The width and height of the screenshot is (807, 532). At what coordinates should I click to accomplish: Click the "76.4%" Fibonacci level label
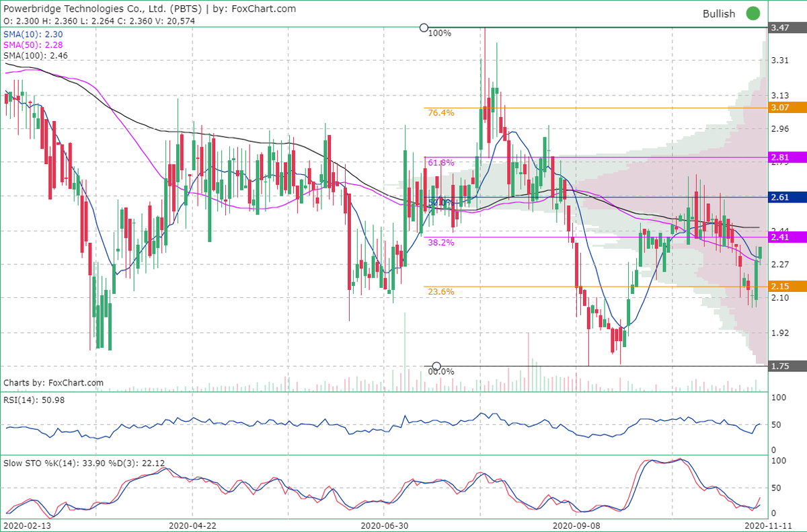441,113
